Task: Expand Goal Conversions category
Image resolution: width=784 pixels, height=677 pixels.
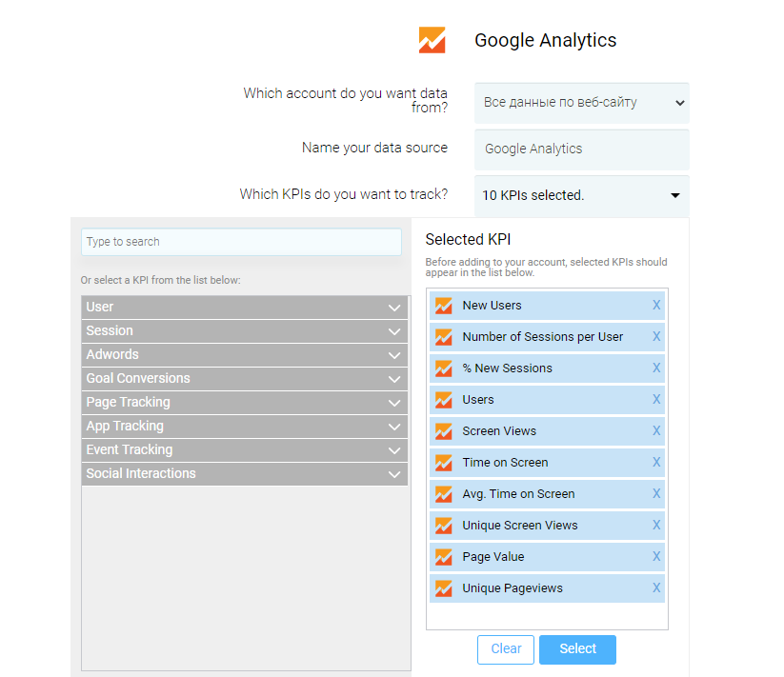Action: tap(245, 379)
